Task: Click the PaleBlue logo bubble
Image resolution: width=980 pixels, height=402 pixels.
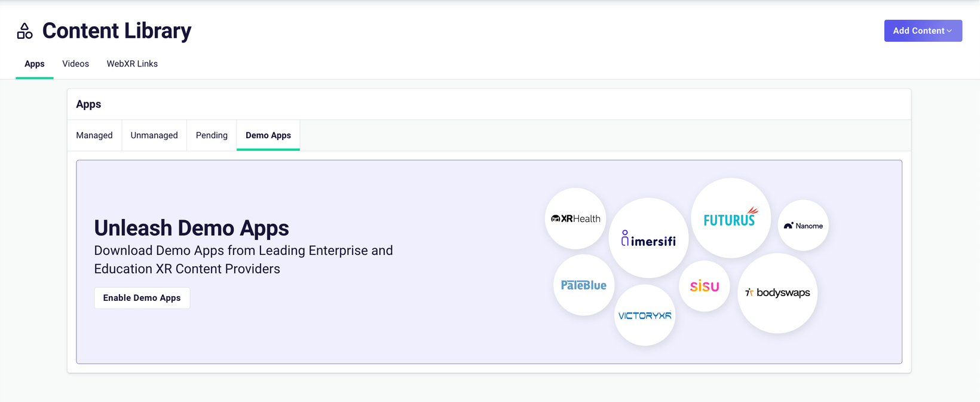Action: (x=584, y=285)
